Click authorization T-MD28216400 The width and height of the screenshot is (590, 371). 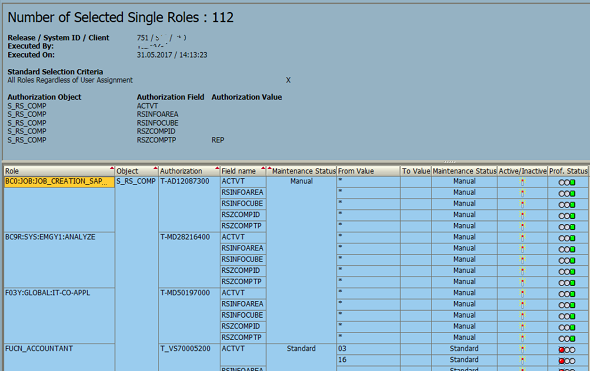185,237
